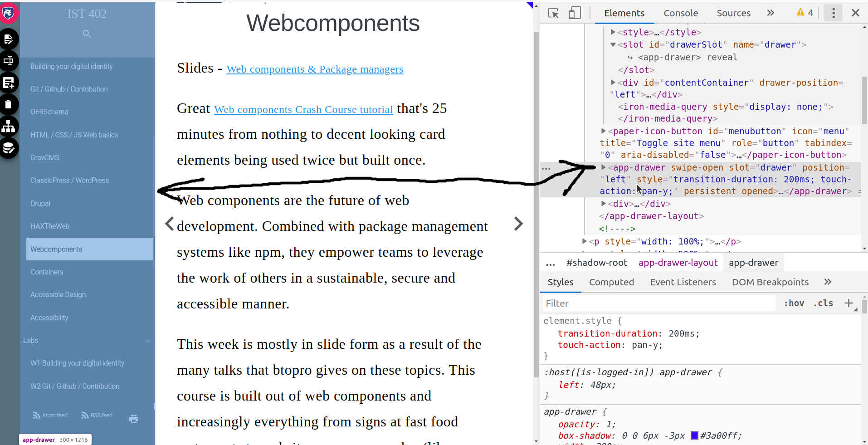Click the trash delete page icon
This screenshot has height=445, width=868.
(8, 105)
